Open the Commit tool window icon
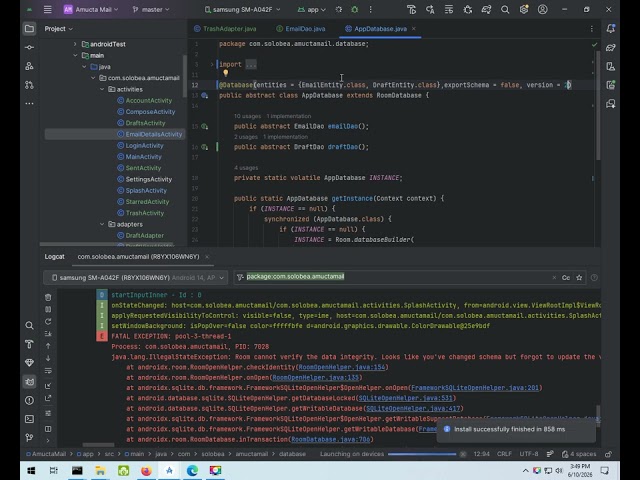640x480 pixels. [29, 47]
